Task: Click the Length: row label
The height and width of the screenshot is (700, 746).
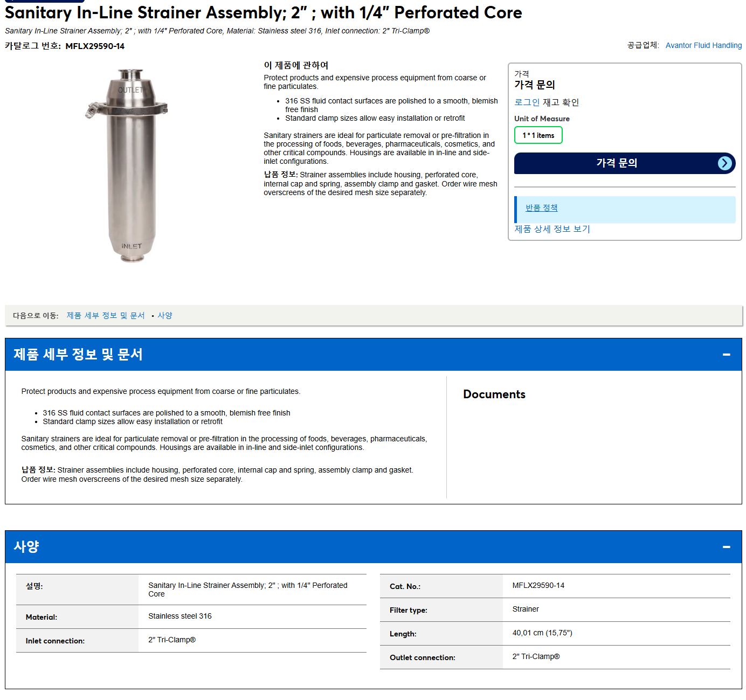Action: tap(403, 634)
